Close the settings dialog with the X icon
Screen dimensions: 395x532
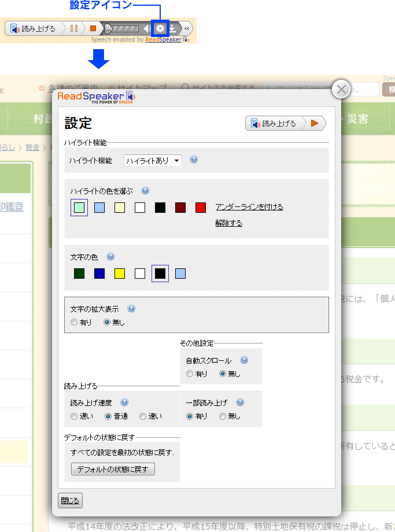click(341, 89)
